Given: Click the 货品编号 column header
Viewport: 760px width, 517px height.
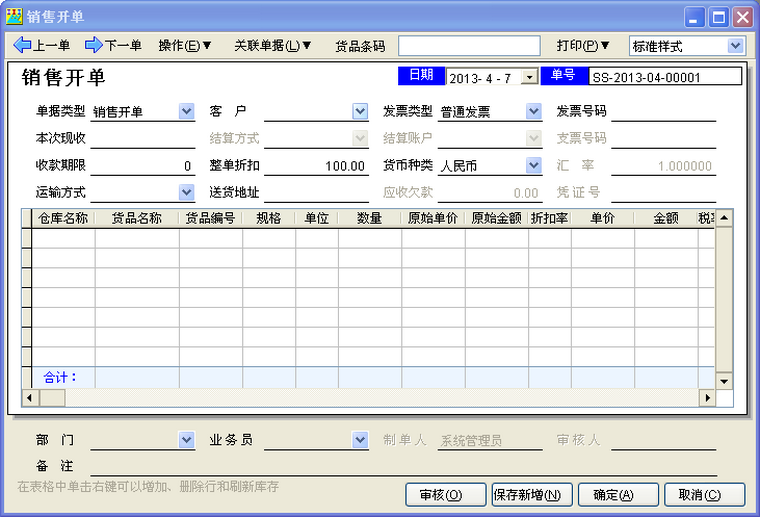Looking at the screenshot, I should 211,218.
